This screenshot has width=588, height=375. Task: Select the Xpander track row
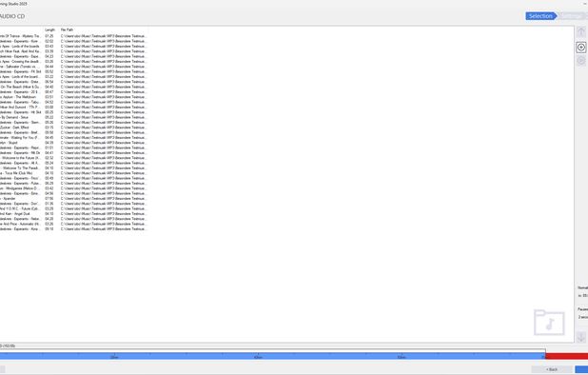click(x=73, y=198)
